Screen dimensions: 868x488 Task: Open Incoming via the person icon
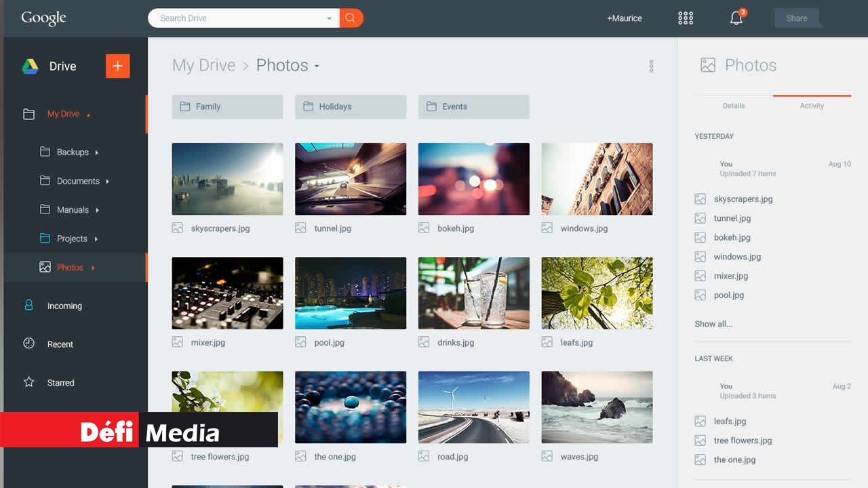pyautogui.click(x=28, y=306)
